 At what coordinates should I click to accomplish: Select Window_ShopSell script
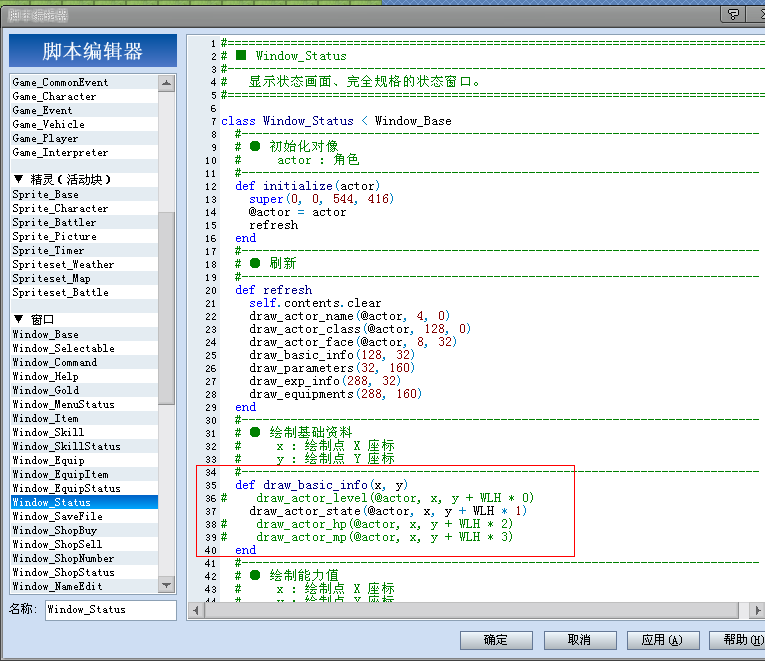coord(84,544)
